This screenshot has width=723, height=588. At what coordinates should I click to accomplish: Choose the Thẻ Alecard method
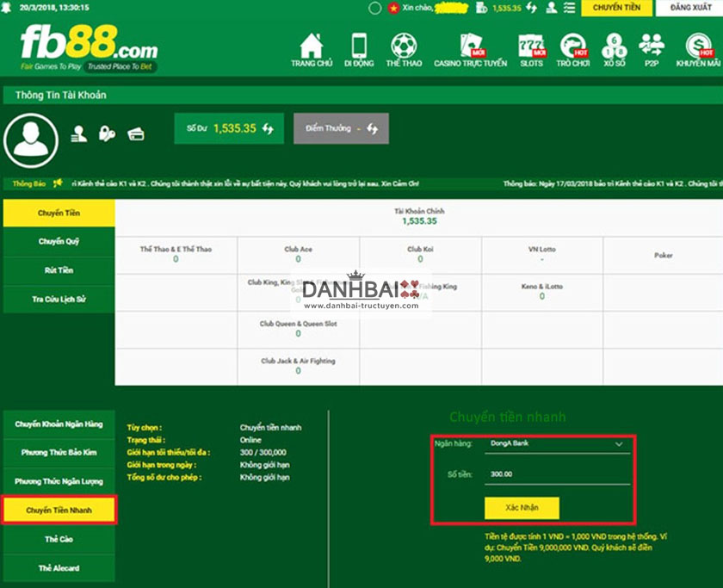pyautogui.click(x=59, y=568)
